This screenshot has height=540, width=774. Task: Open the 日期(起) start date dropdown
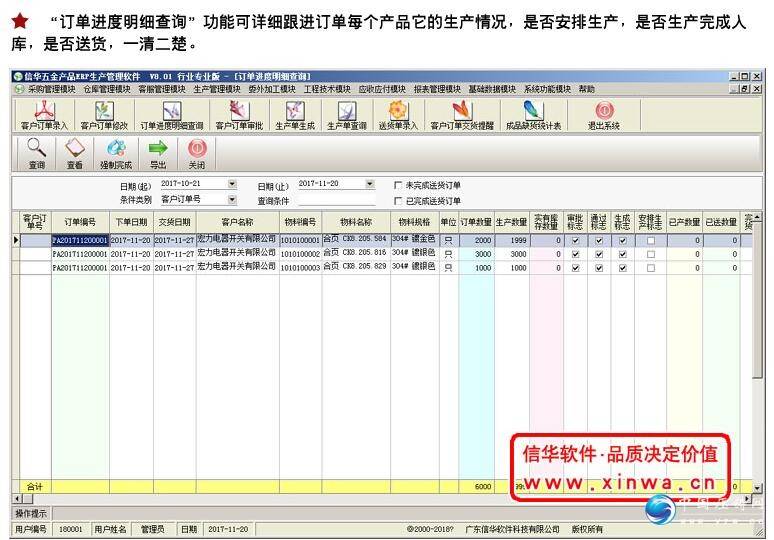[x=232, y=184]
